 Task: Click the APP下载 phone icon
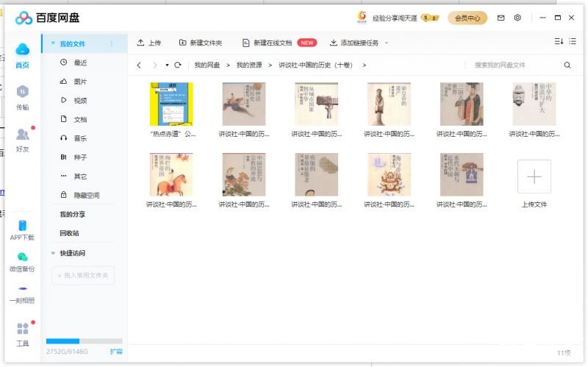point(23,226)
